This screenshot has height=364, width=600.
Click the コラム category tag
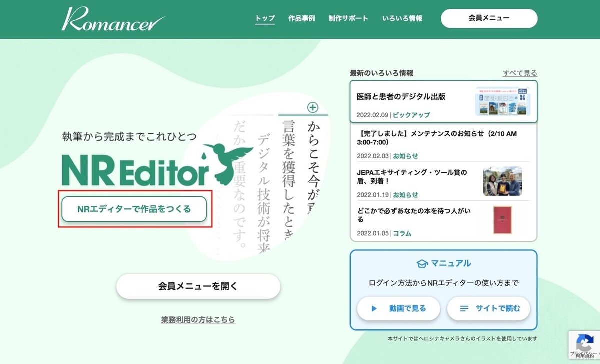click(x=402, y=233)
